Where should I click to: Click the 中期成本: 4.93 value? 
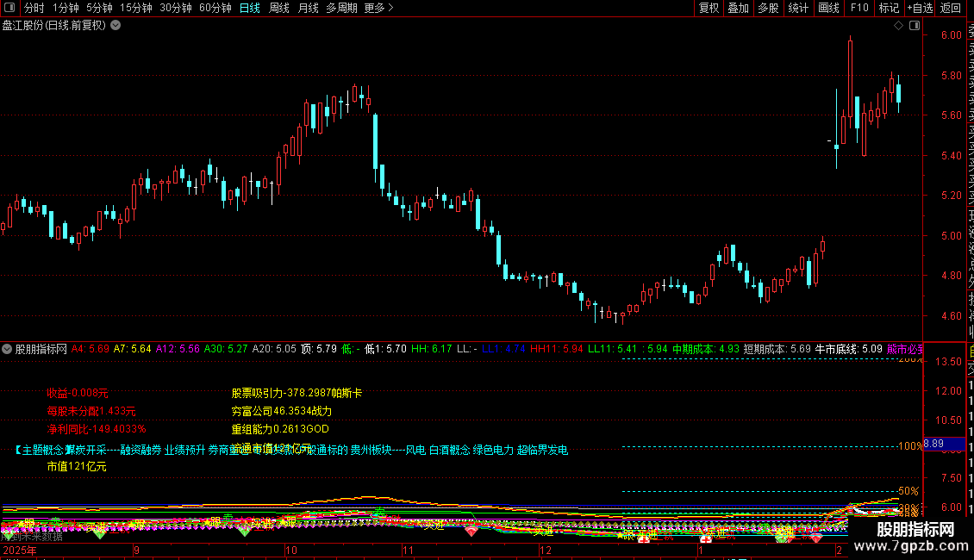(x=706, y=349)
